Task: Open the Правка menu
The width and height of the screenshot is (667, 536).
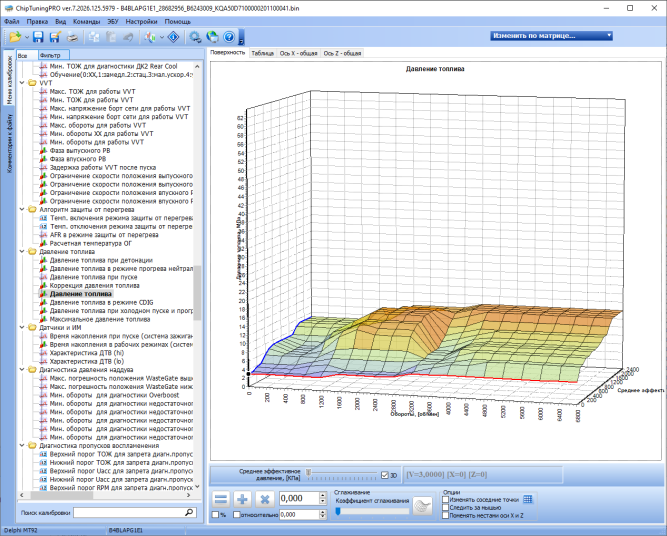Action: click(37, 21)
